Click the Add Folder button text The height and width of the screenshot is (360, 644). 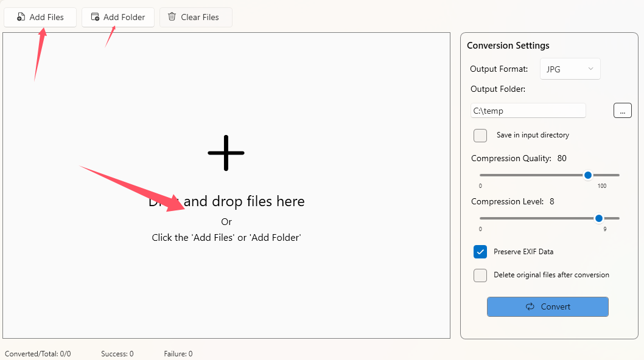coord(124,17)
